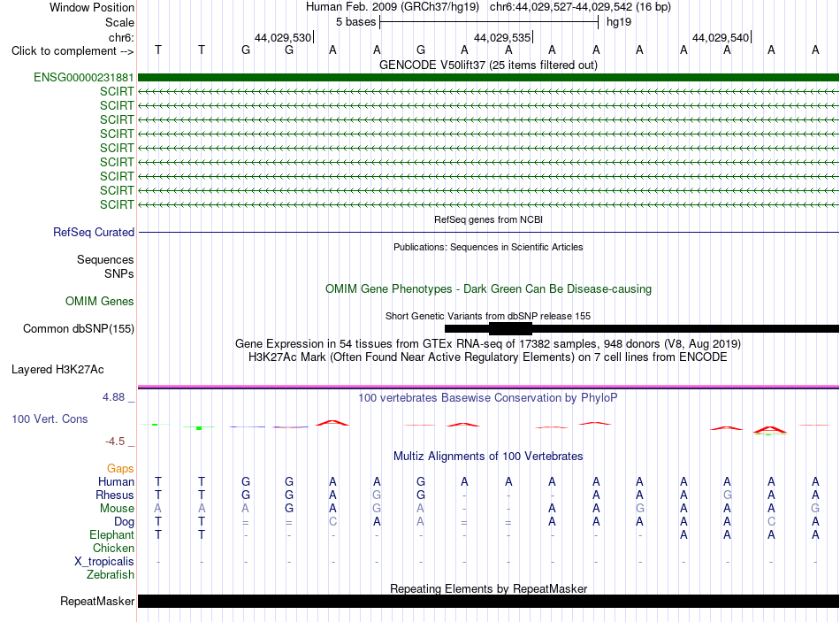The width and height of the screenshot is (840, 622).
Task: Click 'Human Feb. 2009 (GRCh37/hg19)' assembly text
Action: (393, 7)
